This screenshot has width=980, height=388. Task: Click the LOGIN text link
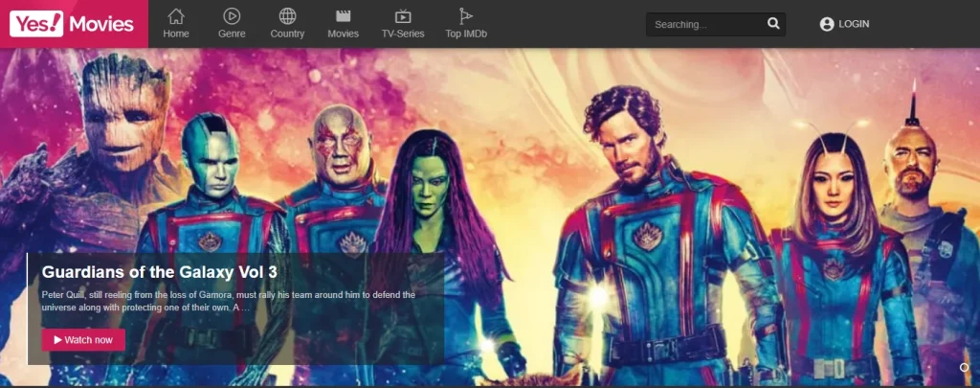(854, 24)
